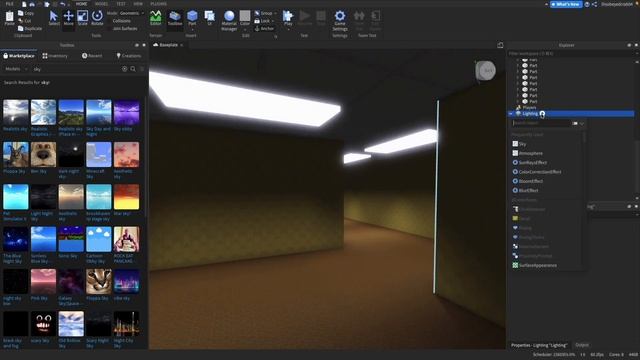Collapse the Lighting tree node
The height and width of the screenshot is (360, 640).
[x=511, y=114]
